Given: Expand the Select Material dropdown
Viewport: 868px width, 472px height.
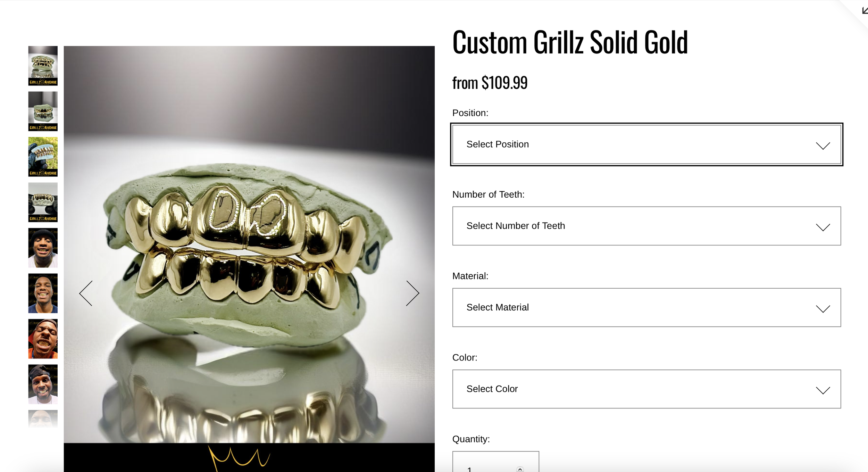Looking at the screenshot, I should 646,307.
